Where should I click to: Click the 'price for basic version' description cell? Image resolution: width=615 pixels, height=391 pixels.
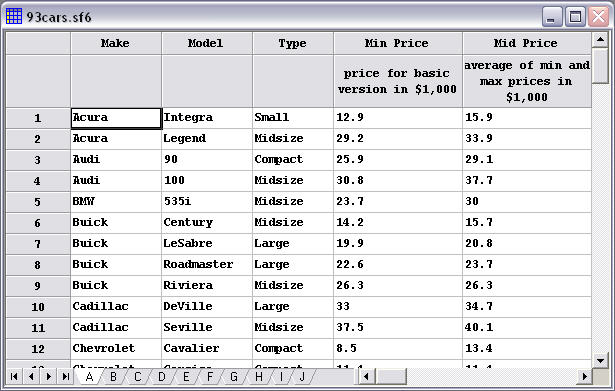pos(398,81)
